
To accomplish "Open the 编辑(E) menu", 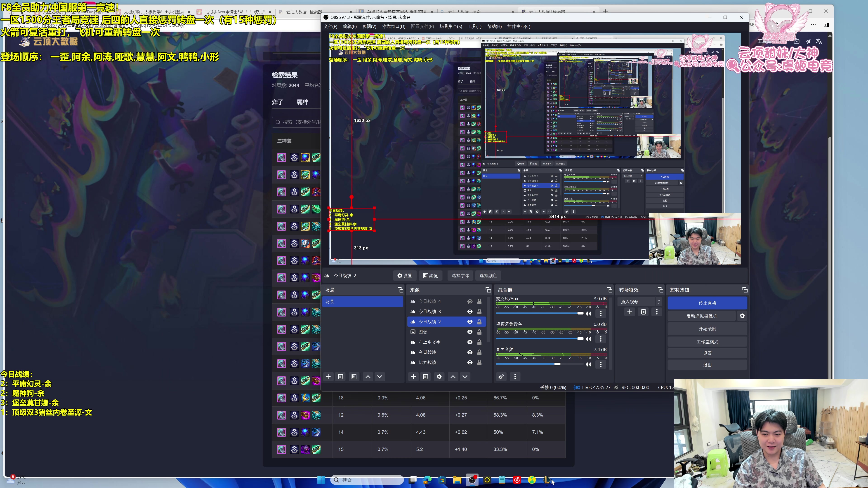I will [x=349, y=26].
